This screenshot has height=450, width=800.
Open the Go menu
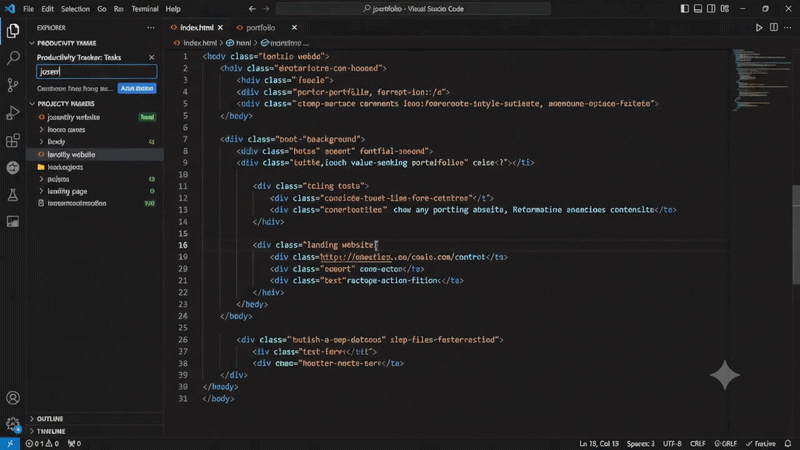102,9
